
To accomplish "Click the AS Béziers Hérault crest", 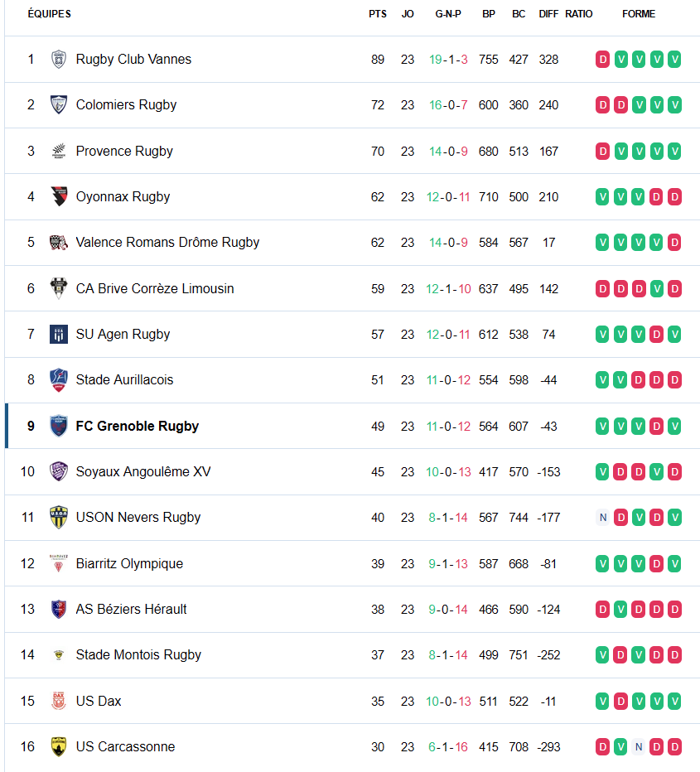I will pyautogui.click(x=58, y=610).
